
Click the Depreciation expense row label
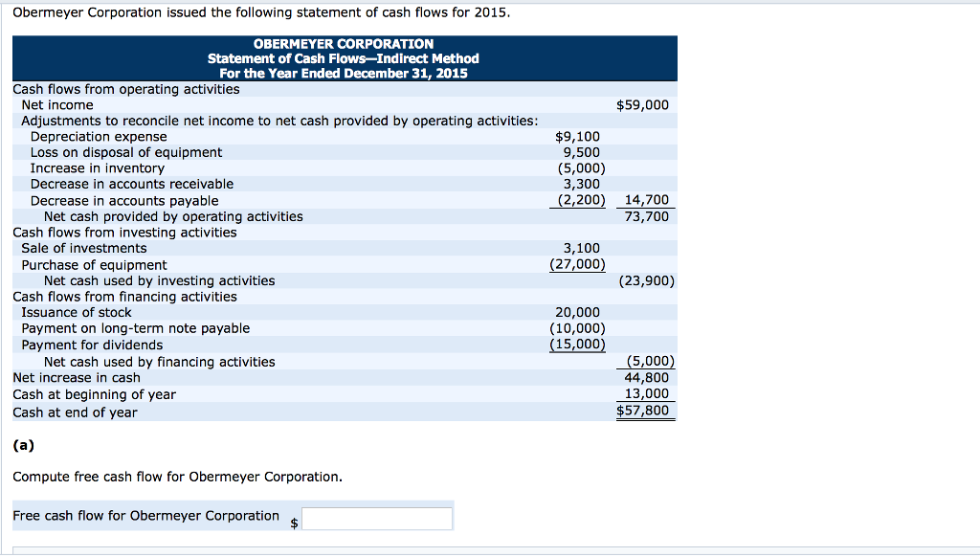click(x=99, y=137)
